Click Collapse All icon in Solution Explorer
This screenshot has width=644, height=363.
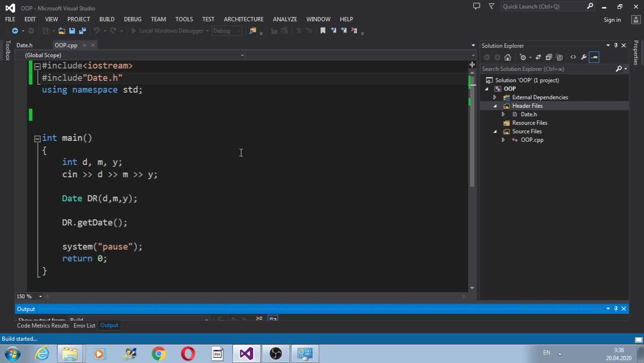click(549, 57)
